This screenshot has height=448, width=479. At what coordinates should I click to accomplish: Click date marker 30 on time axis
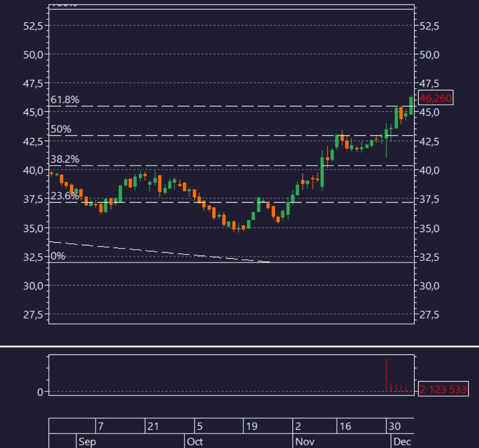(x=395, y=426)
